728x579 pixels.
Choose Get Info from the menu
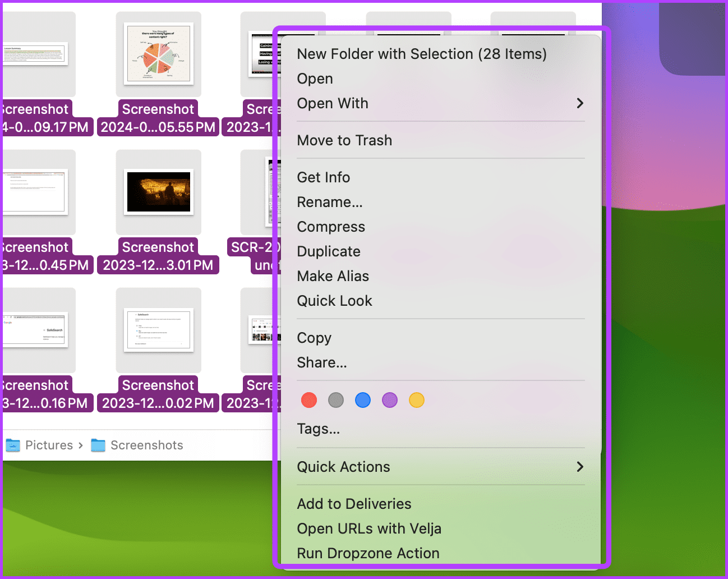pyautogui.click(x=324, y=177)
